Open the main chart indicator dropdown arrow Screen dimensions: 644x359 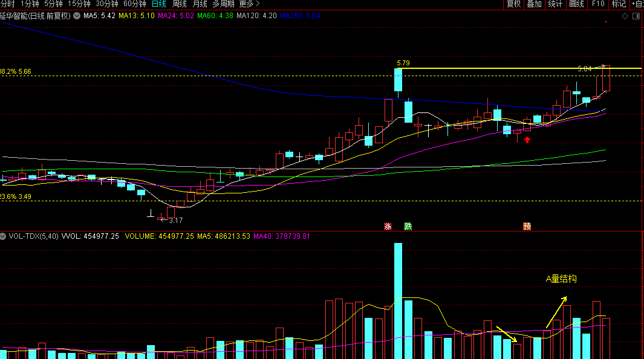coord(76,16)
